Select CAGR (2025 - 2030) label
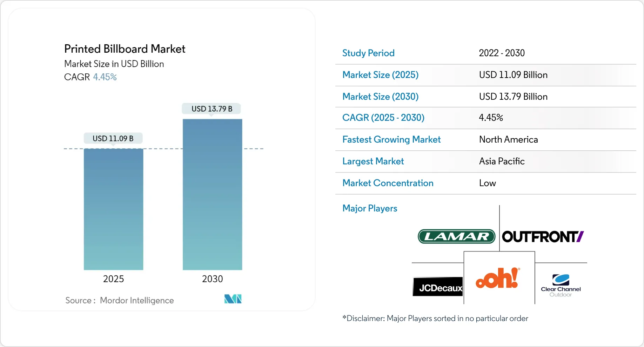Screen dimensions: 644x347 383,118
